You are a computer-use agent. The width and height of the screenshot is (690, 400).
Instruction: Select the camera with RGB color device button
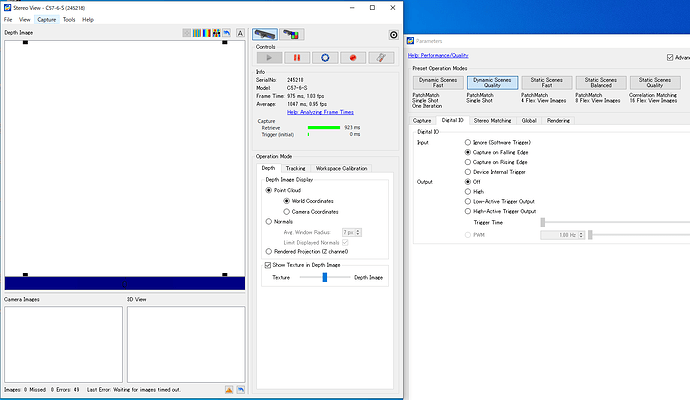(x=291, y=34)
